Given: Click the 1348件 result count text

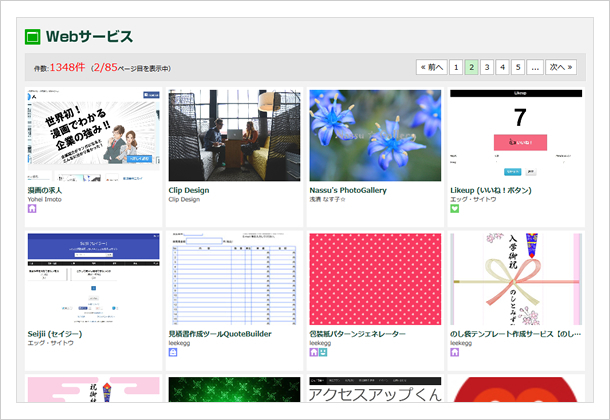Looking at the screenshot, I should pyautogui.click(x=67, y=67).
